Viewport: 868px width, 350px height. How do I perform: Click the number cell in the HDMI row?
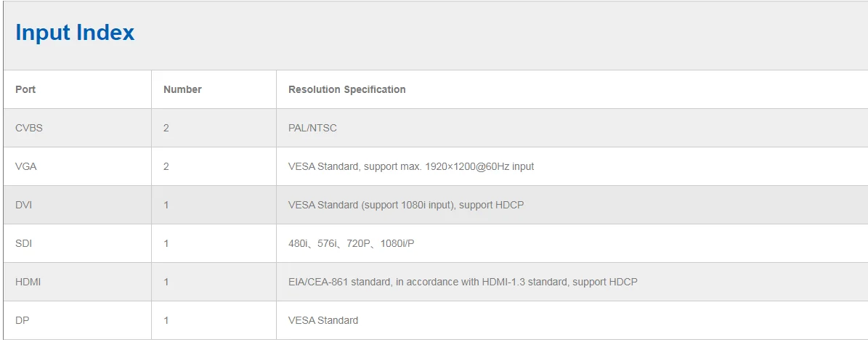[166, 282]
